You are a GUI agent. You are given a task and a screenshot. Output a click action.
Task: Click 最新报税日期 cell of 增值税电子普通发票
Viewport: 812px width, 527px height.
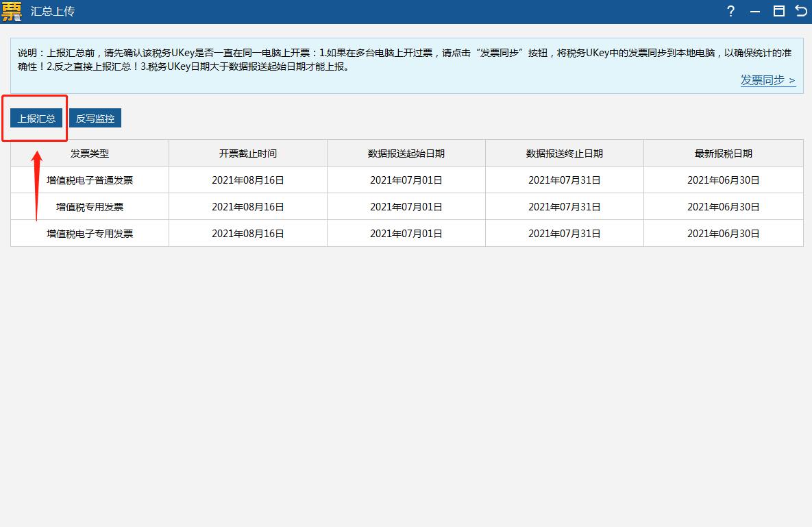point(724,180)
